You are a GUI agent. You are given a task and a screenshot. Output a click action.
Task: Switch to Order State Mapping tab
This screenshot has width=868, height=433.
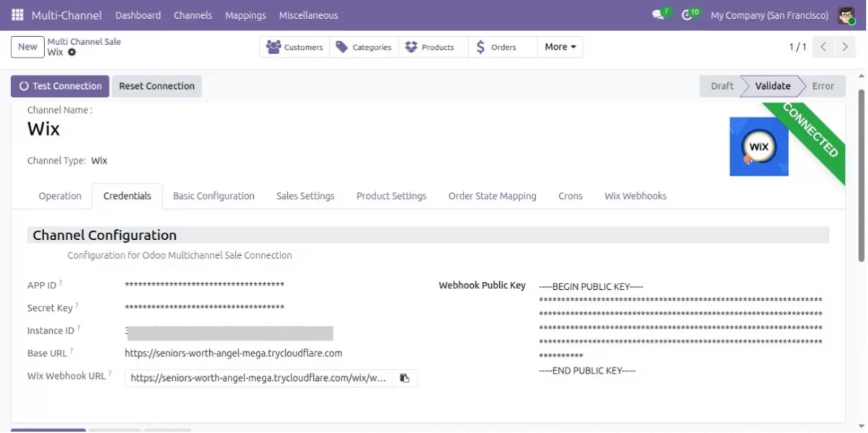point(493,196)
